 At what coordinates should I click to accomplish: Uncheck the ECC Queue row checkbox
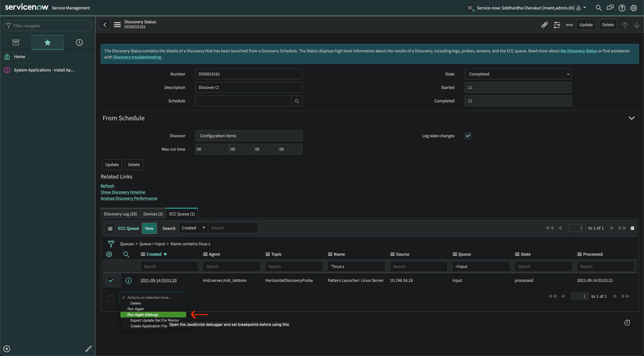[x=111, y=281]
